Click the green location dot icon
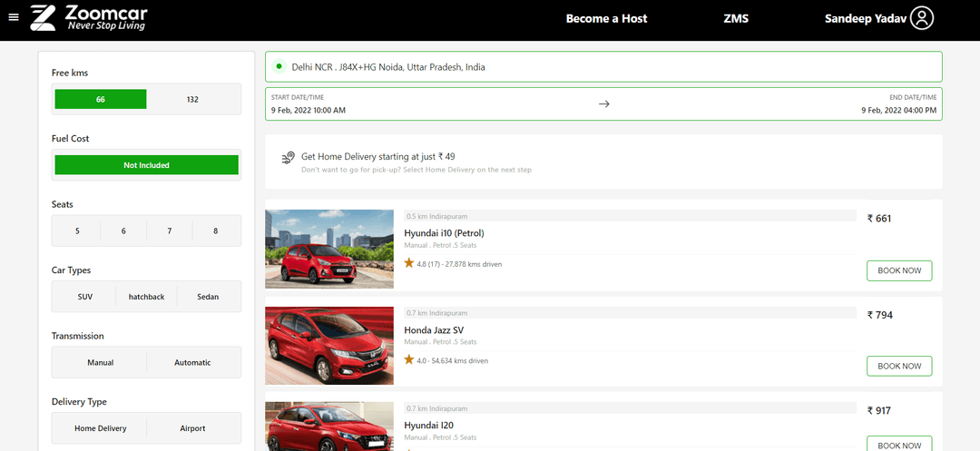This screenshot has width=980, height=451. pyautogui.click(x=279, y=66)
